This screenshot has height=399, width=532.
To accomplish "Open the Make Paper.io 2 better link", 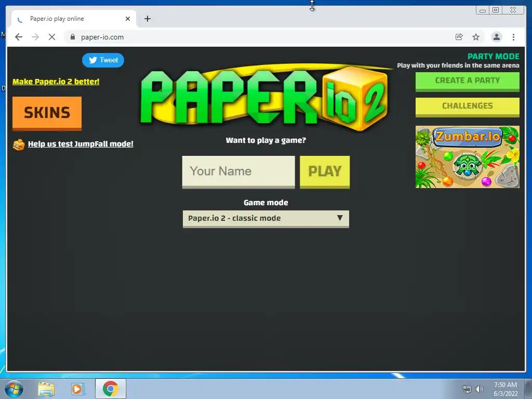I will pyautogui.click(x=56, y=82).
